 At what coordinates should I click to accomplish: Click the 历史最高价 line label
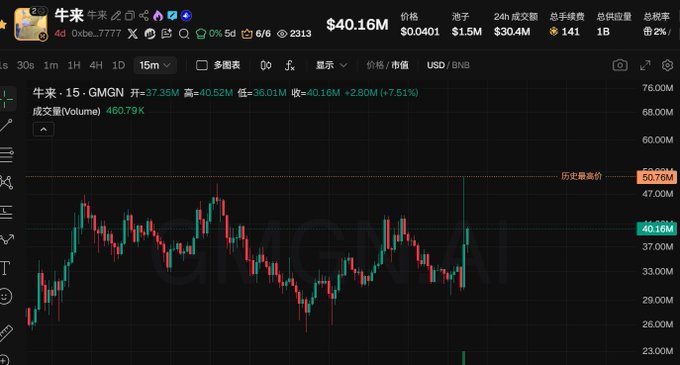tap(582, 176)
